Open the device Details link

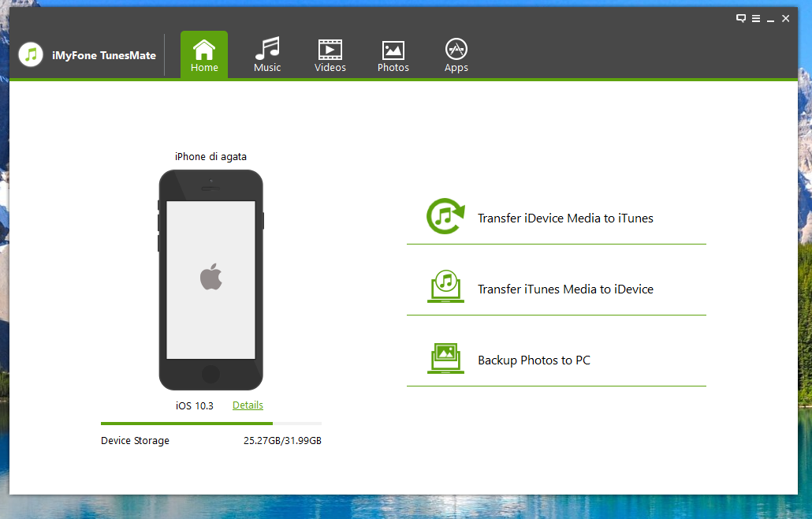248,405
